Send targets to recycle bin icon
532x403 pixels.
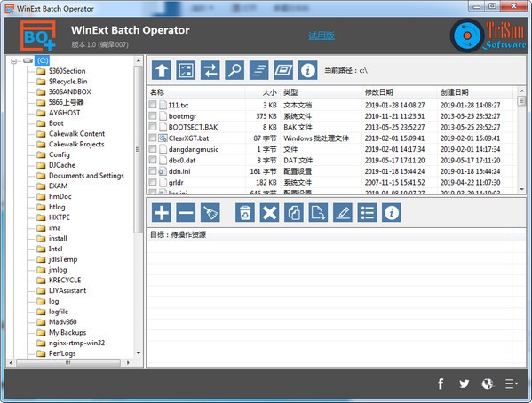coord(245,213)
